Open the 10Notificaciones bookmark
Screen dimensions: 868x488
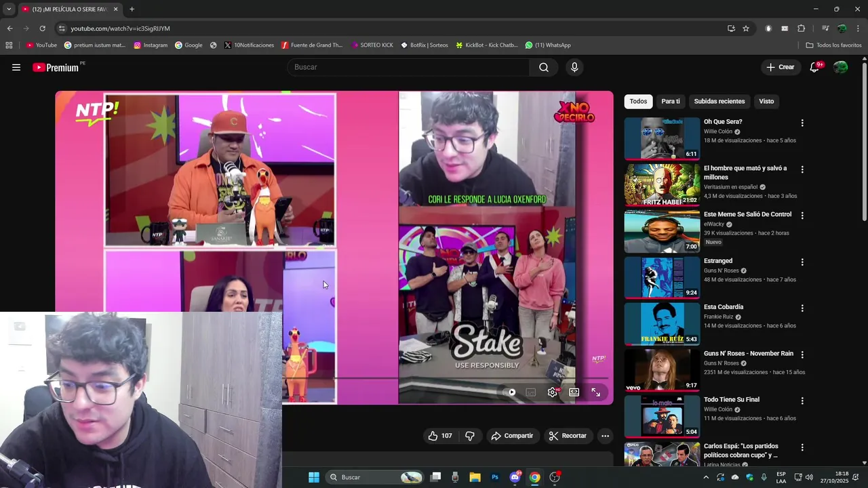249,45
